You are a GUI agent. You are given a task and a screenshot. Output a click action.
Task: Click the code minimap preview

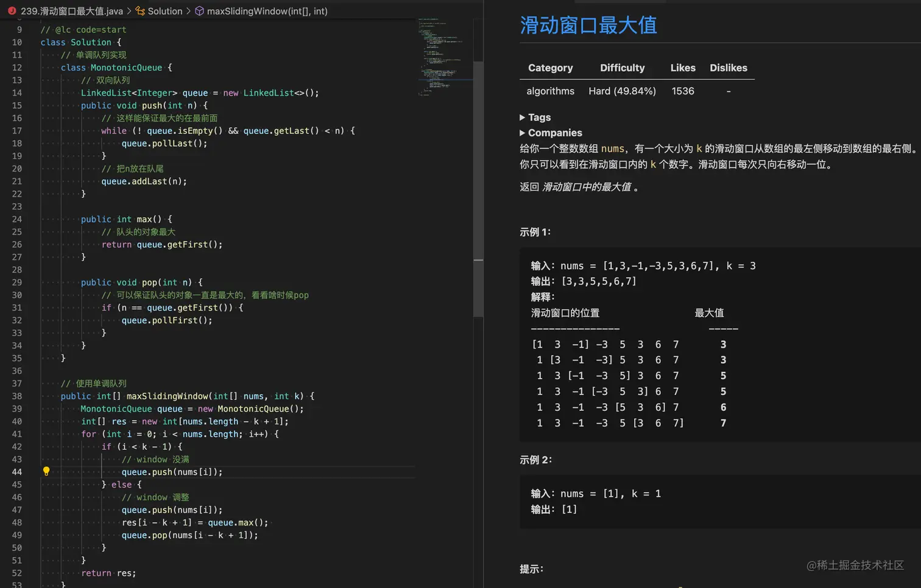445,57
